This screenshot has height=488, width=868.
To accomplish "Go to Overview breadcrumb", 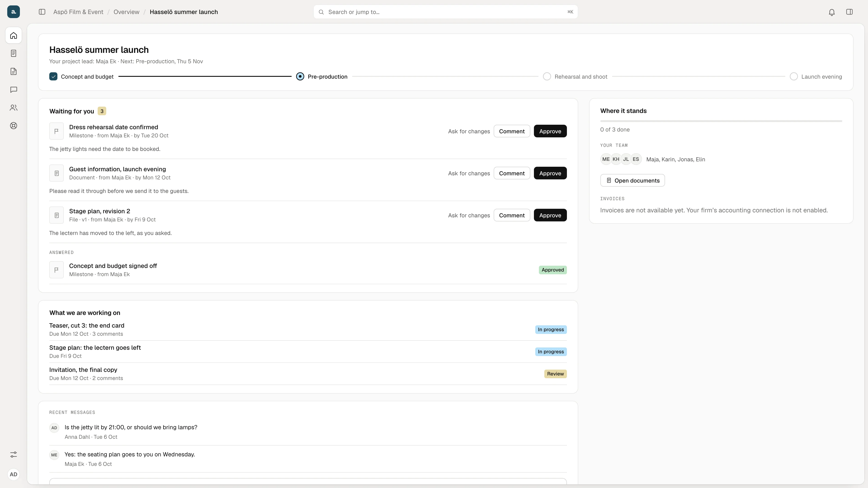I will (126, 12).
